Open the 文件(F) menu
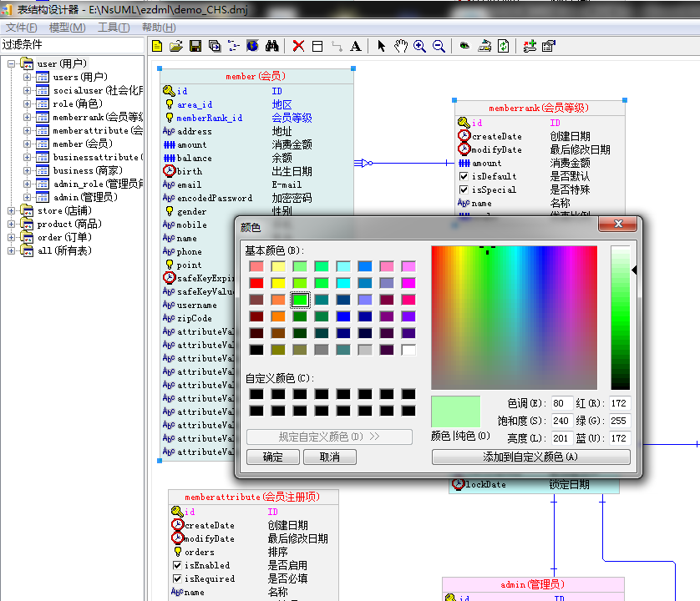Screen dimensions: 700x601 tap(22, 28)
